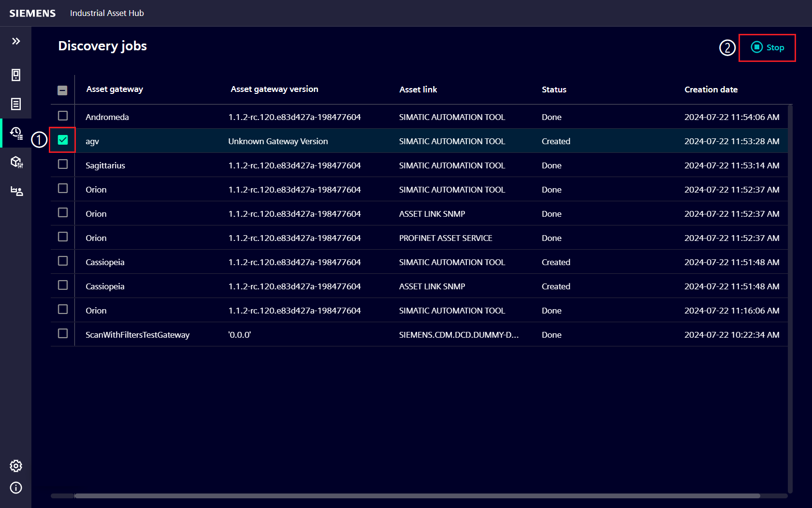Click the Done status in the Andromeda row
This screenshot has height=508, width=812.
pos(551,117)
